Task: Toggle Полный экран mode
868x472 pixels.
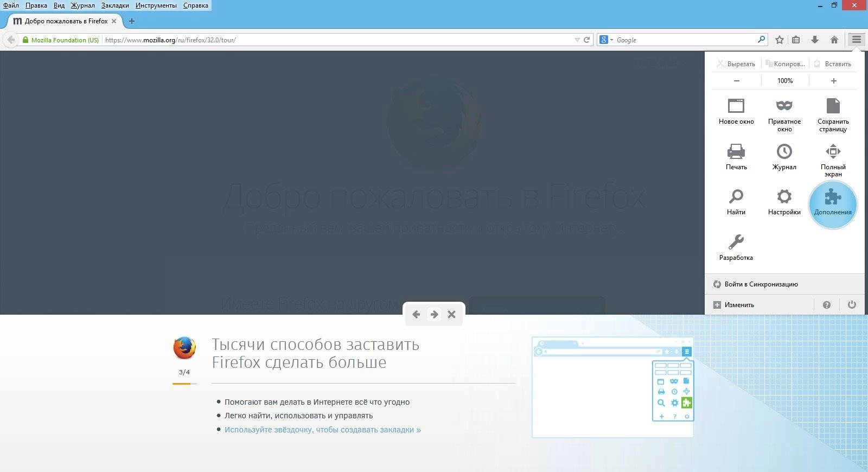Action: tap(833, 160)
